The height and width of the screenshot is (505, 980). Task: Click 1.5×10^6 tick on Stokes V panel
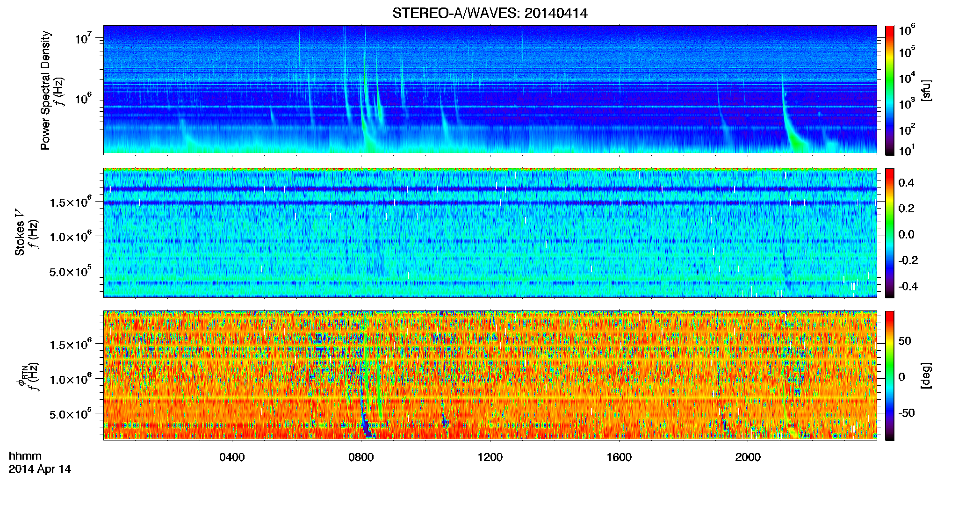coord(70,202)
